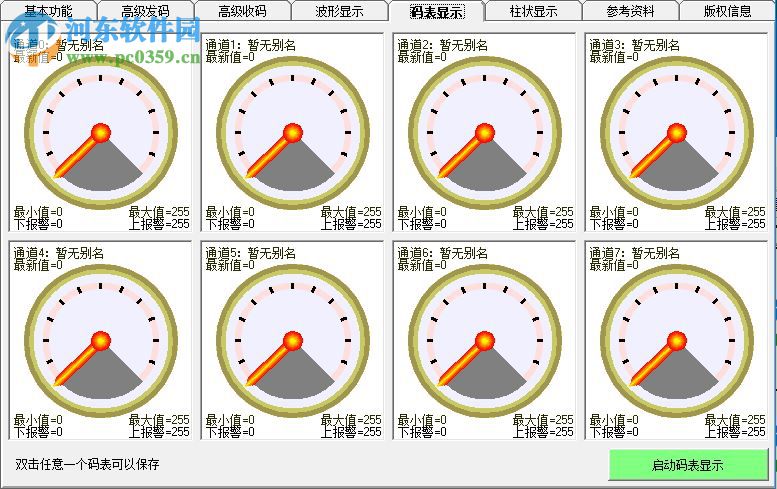This screenshot has width=777, height=489.
Task: Click 最小值=0 in the 通道4 panel
Action: [x=38, y=420]
